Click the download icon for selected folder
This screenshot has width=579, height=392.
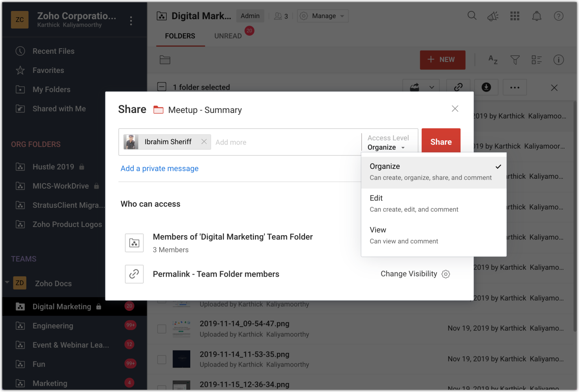486,87
